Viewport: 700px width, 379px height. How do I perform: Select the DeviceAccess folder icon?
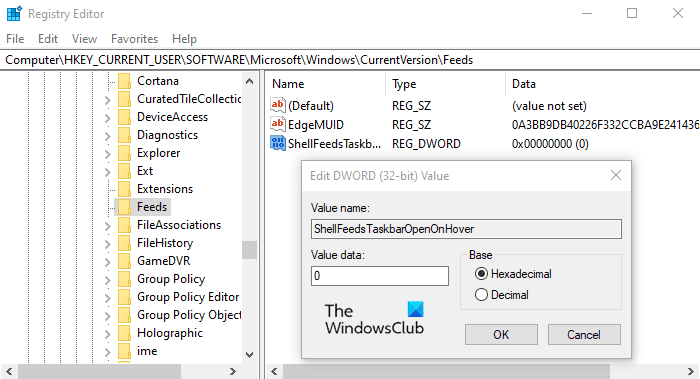tap(125, 117)
